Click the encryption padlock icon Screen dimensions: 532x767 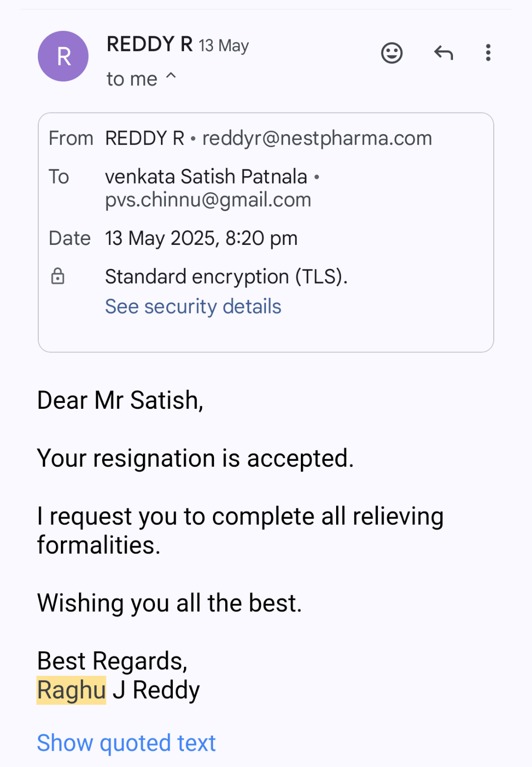click(58, 276)
